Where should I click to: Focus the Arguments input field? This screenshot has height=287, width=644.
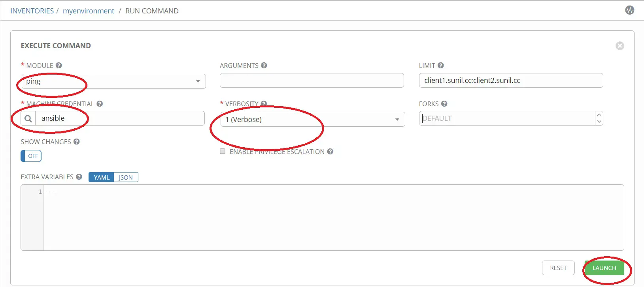(x=312, y=81)
